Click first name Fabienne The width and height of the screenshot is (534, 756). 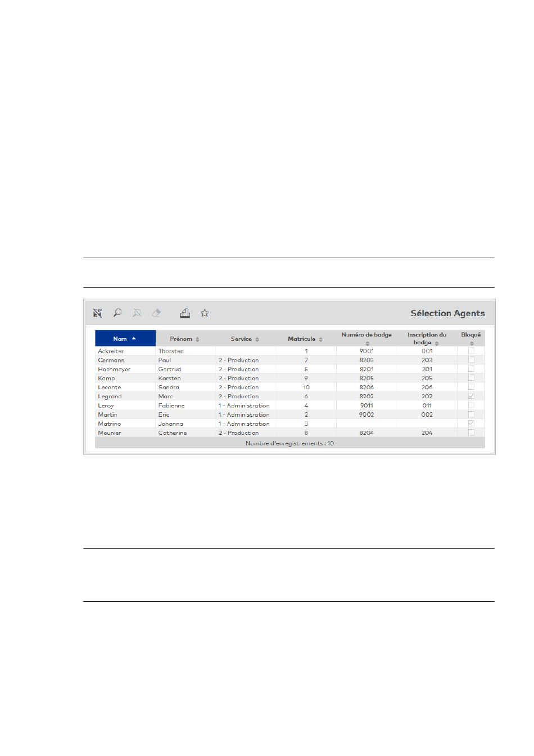(x=171, y=406)
